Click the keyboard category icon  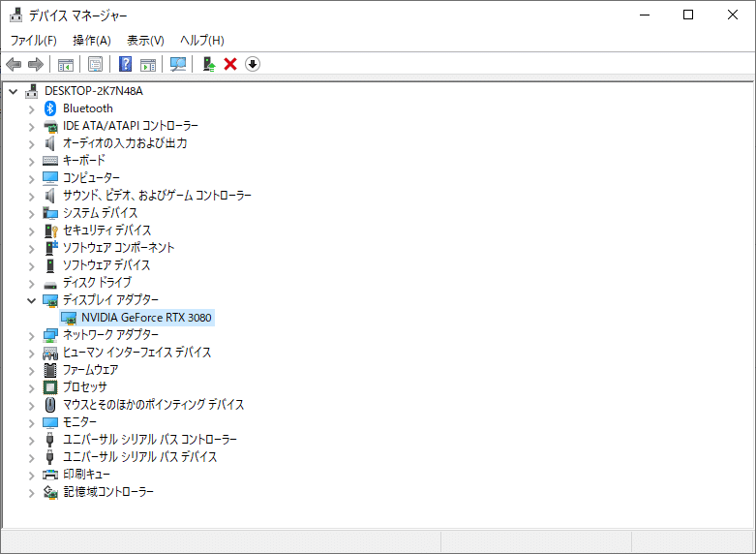(50, 161)
